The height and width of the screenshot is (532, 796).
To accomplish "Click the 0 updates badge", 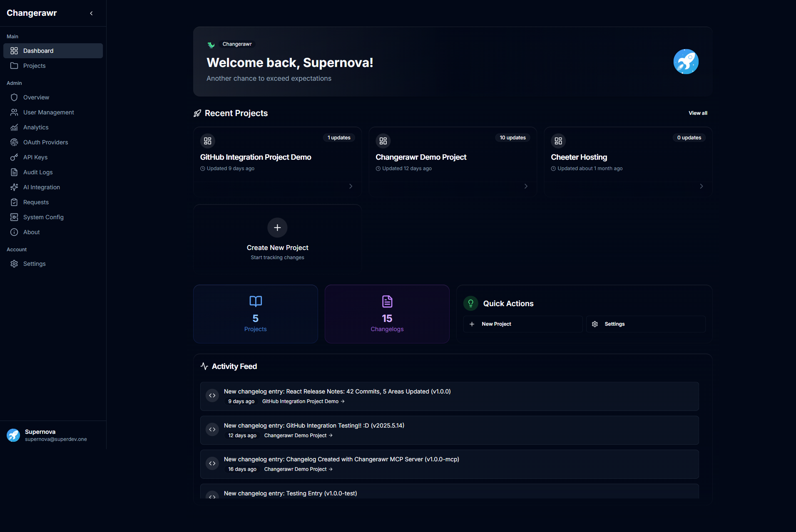I will coord(689,138).
